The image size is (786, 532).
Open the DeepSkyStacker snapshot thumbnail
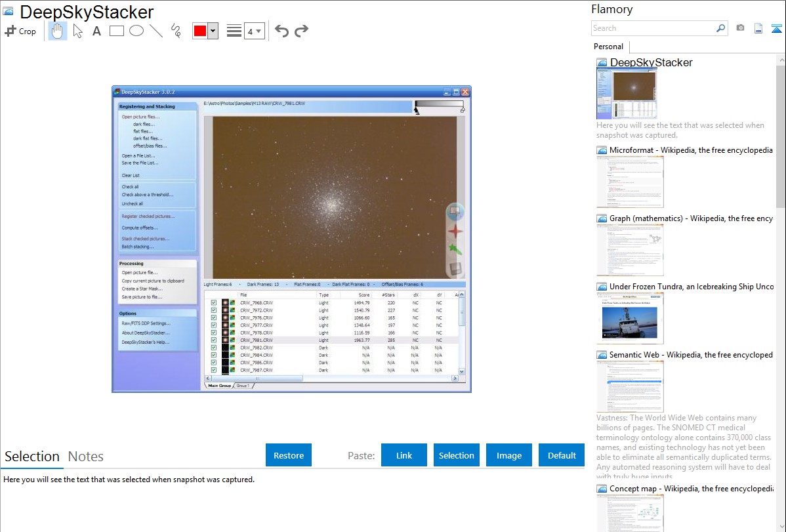point(627,93)
